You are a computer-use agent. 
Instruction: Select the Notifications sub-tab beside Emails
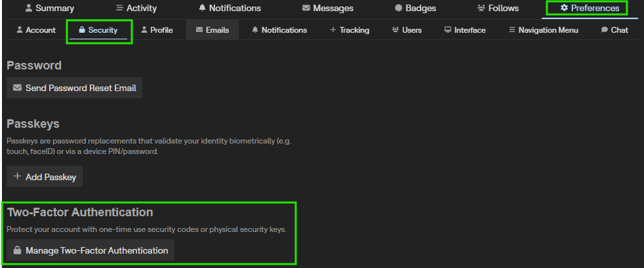pyautogui.click(x=279, y=30)
